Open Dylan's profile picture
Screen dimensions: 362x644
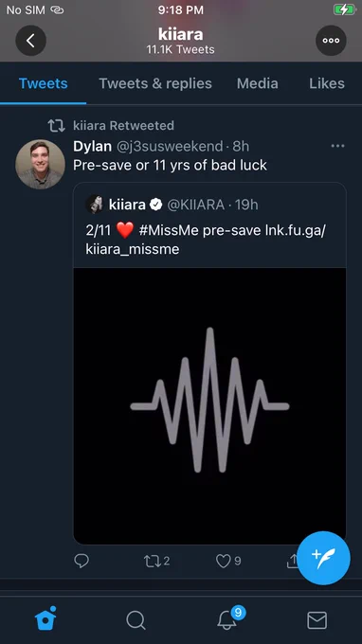click(x=40, y=164)
